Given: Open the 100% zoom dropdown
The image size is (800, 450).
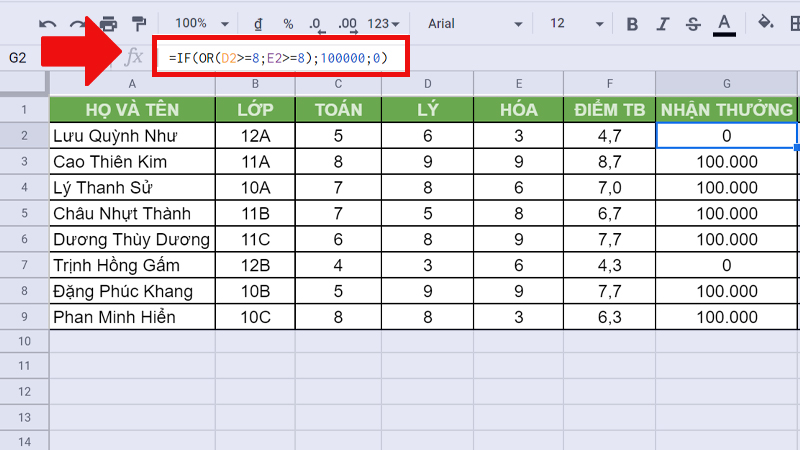Looking at the screenshot, I should [201, 23].
